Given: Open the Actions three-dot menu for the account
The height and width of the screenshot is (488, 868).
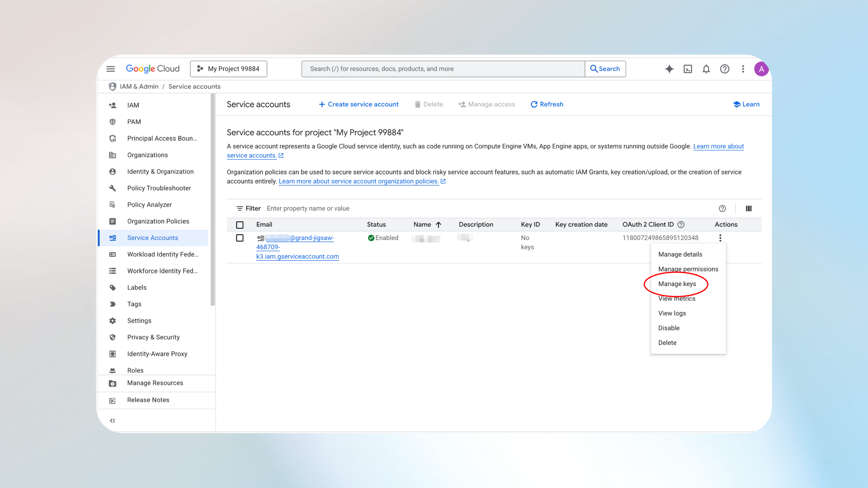Looking at the screenshot, I should coord(720,238).
